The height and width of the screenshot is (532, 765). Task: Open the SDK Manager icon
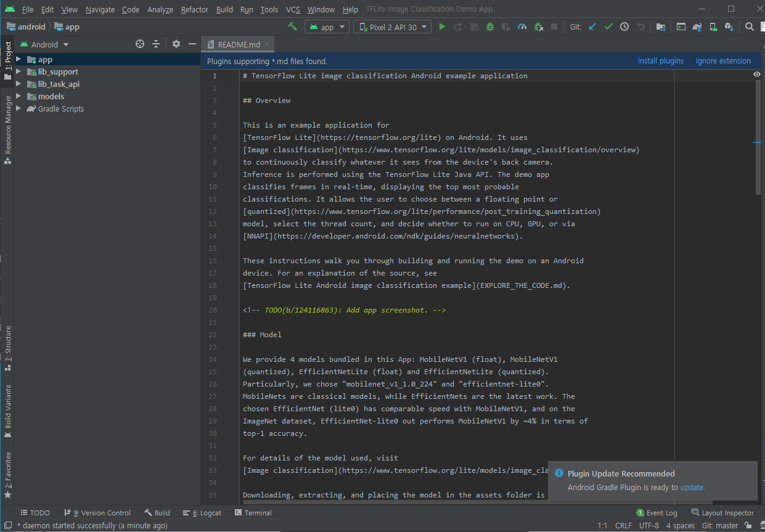click(x=729, y=27)
